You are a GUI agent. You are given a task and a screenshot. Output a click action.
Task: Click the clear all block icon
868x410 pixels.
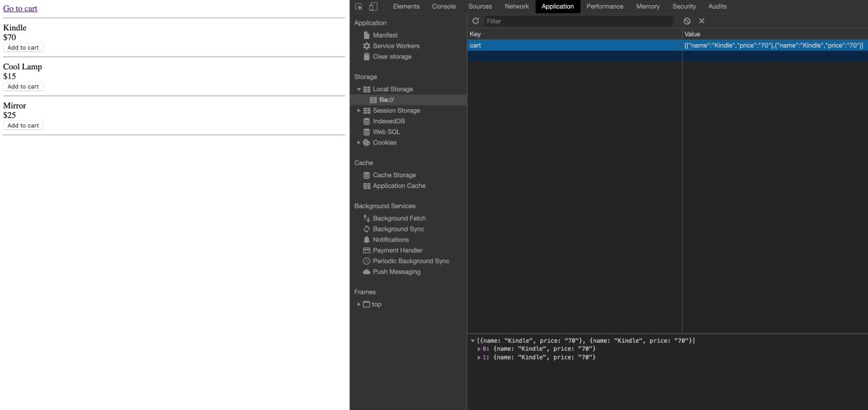[x=686, y=21]
